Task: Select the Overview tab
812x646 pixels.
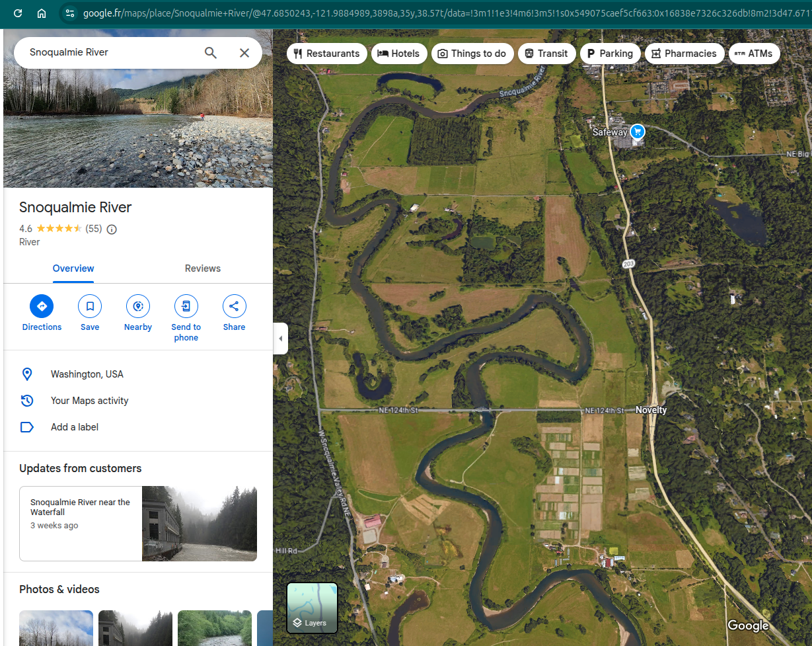Action: tap(73, 268)
